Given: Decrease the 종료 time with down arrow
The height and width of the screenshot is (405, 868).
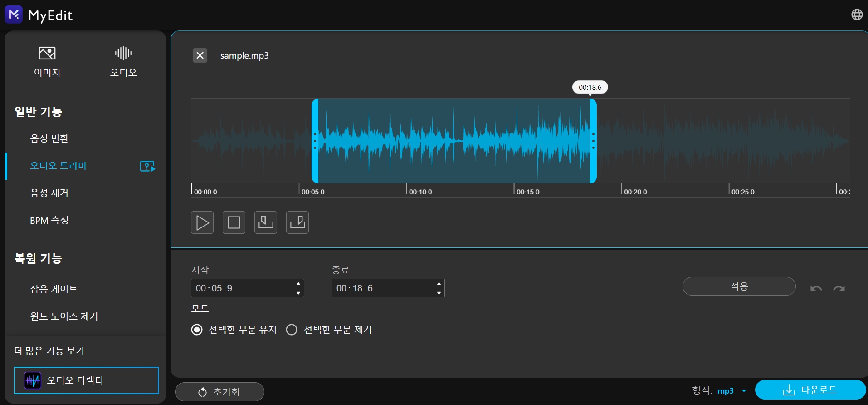Looking at the screenshot, I should [439, 293].
